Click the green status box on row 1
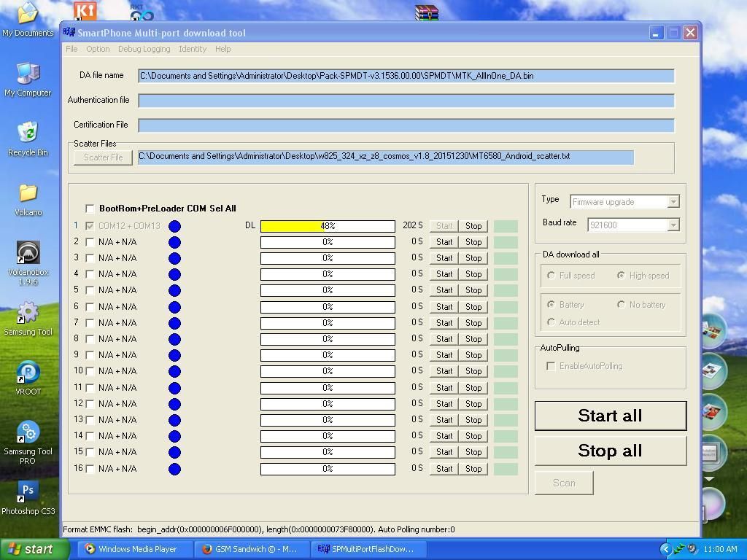 point(506,226)
